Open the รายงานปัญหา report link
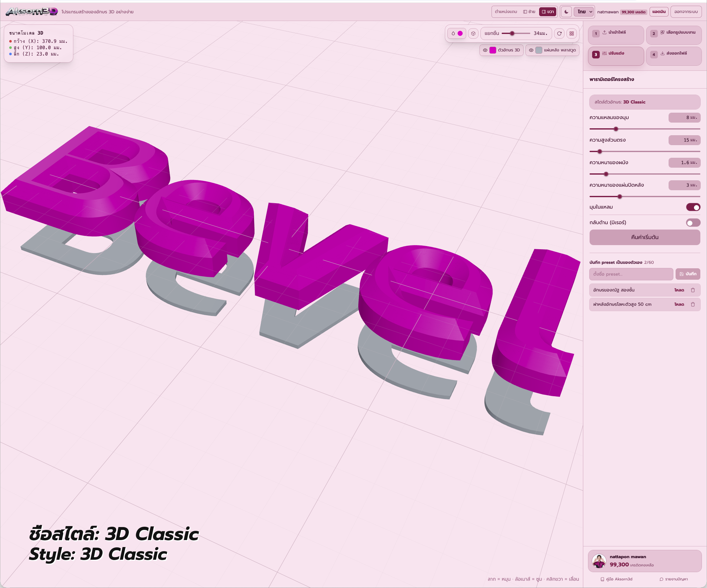Screen dimensions: 707x588 pyautogui.click(x=673, y=579)
